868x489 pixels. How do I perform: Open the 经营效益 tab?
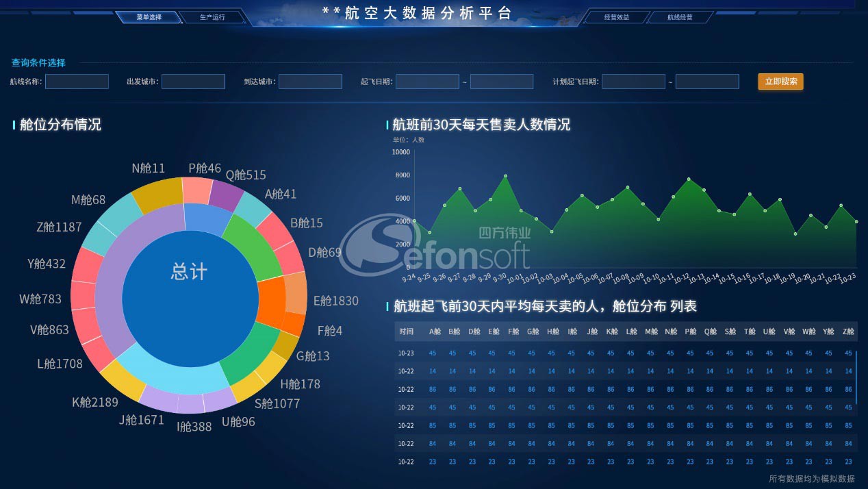click(x=616, y=17)
